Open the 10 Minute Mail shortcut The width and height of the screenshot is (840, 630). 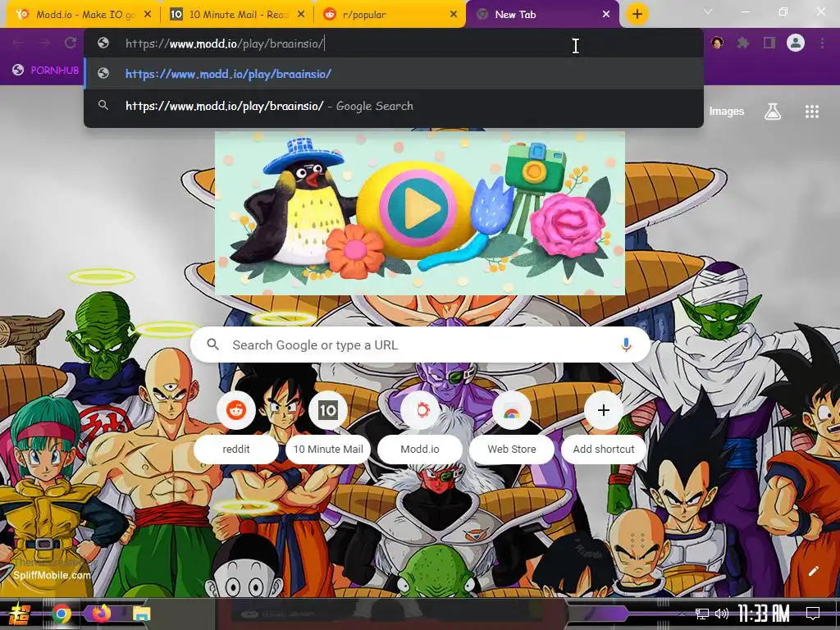pyautogui.click(x=328, y=427)
